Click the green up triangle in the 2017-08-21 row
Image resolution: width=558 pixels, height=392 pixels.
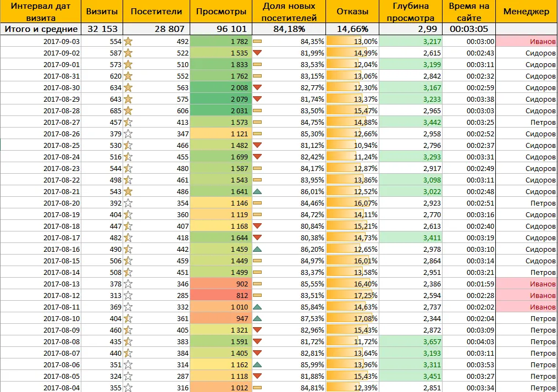tap(257, 191)
